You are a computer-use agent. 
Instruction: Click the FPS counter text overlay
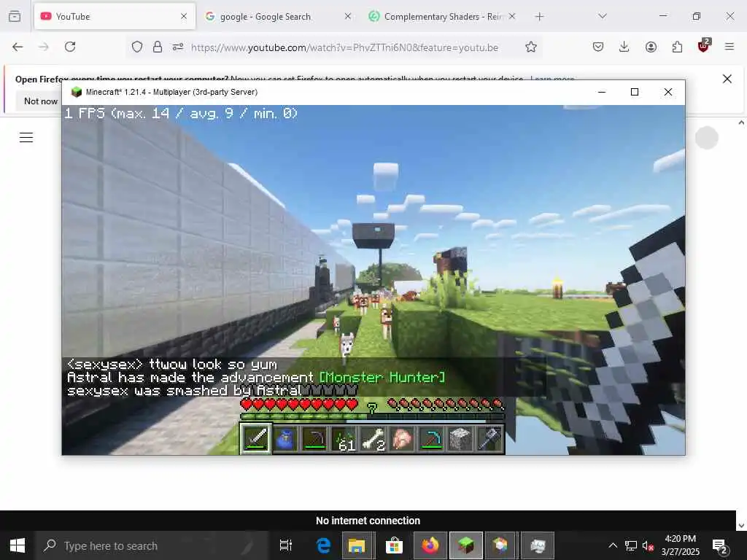pyautogui.click(x=181, y=113)
